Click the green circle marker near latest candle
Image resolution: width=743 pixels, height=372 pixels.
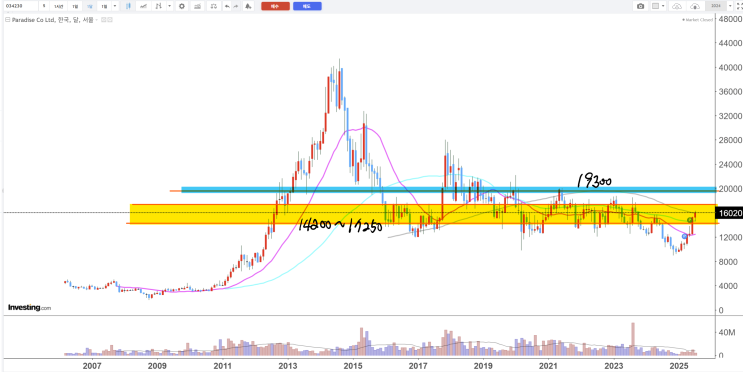690,220
